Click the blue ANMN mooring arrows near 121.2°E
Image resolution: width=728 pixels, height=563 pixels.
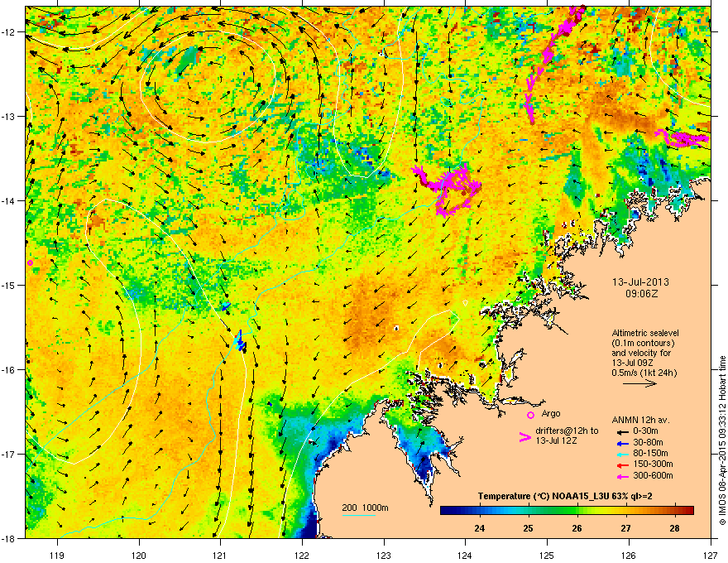241,341
